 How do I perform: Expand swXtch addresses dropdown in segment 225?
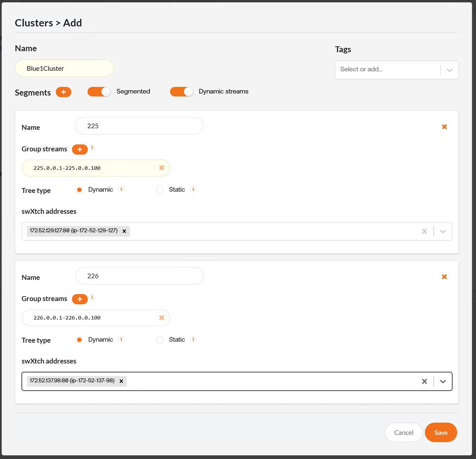click(x=443, y=231)
